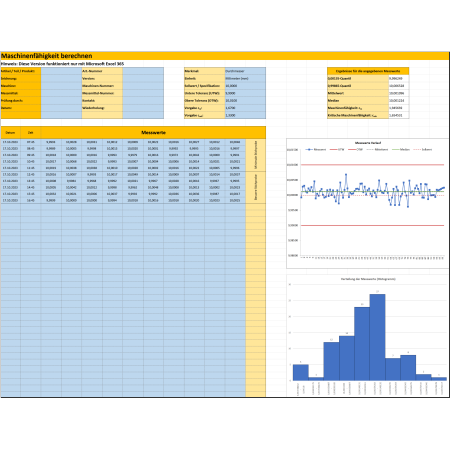Click the 'Messwert' legend entry in line chart
The height and width of the screenshot is (450, 450).
coord(316,149)
